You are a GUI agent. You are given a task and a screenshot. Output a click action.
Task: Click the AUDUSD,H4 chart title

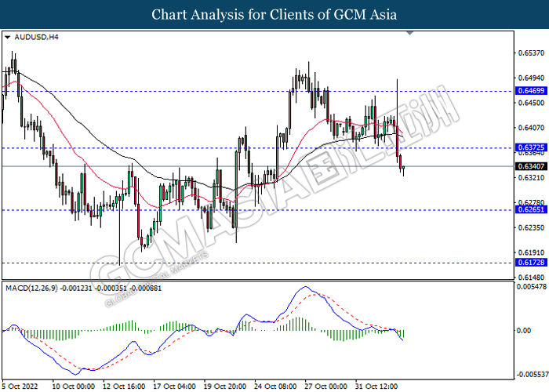[36, 37]
